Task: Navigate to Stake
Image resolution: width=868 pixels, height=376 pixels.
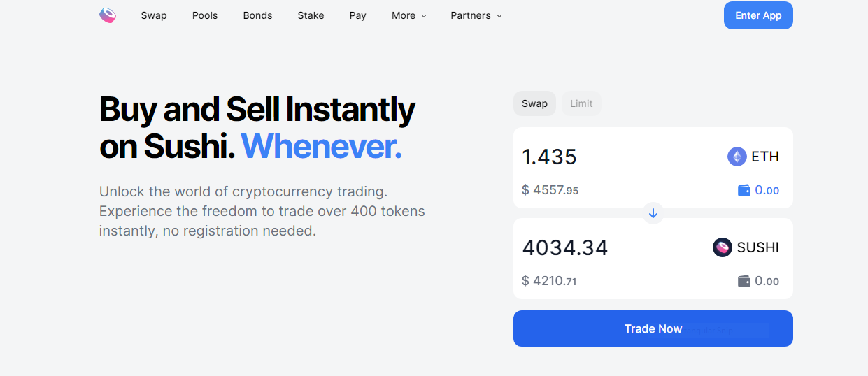Action: [311, 15]
